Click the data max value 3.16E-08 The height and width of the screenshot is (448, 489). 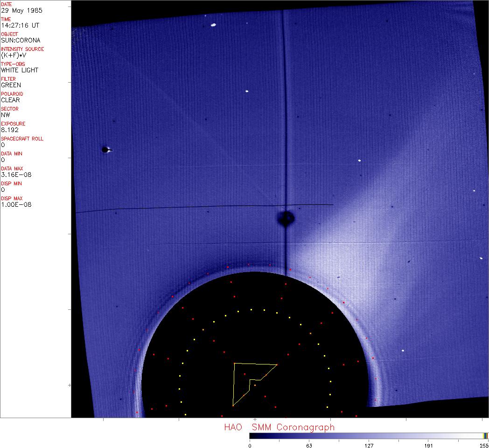click(16, 175)
